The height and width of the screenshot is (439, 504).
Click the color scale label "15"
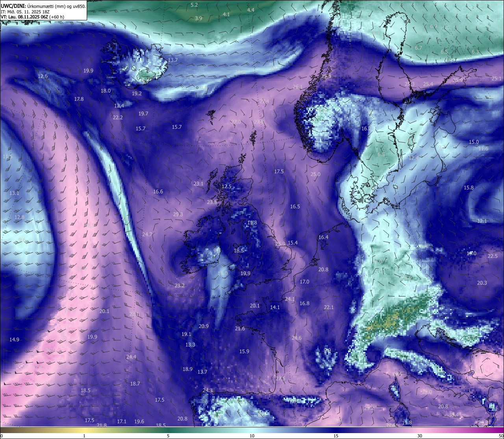tap(336, 436)
